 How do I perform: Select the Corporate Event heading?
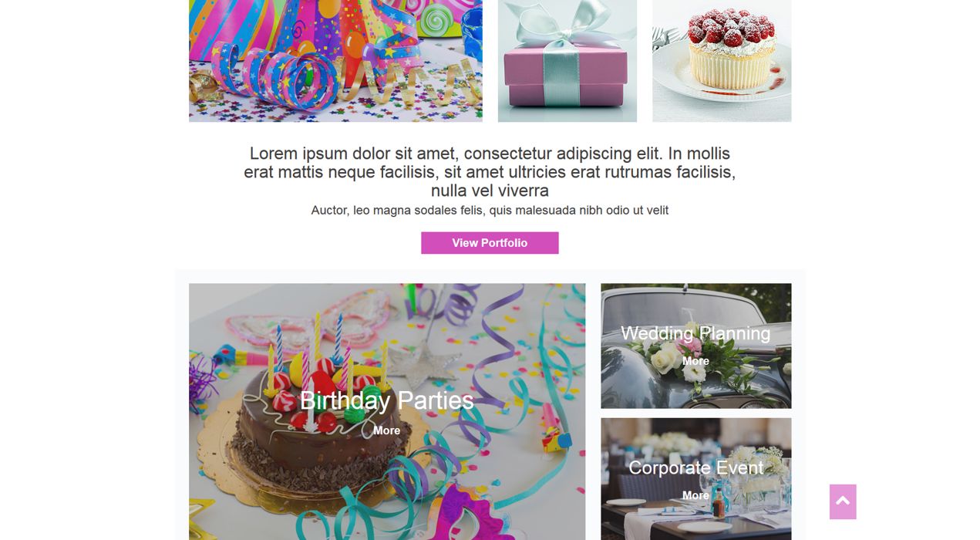(x=695, y=467)
